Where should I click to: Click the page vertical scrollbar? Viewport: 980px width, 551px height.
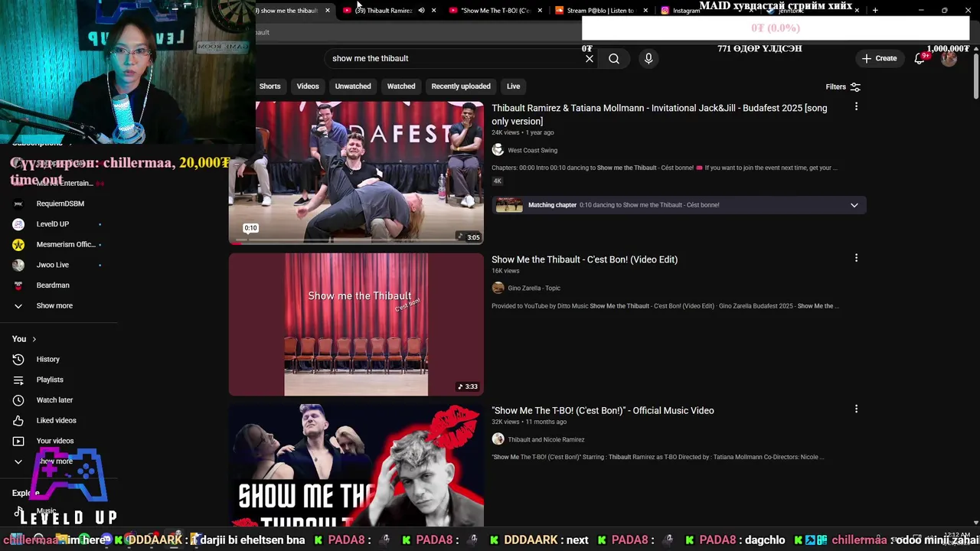975,77
